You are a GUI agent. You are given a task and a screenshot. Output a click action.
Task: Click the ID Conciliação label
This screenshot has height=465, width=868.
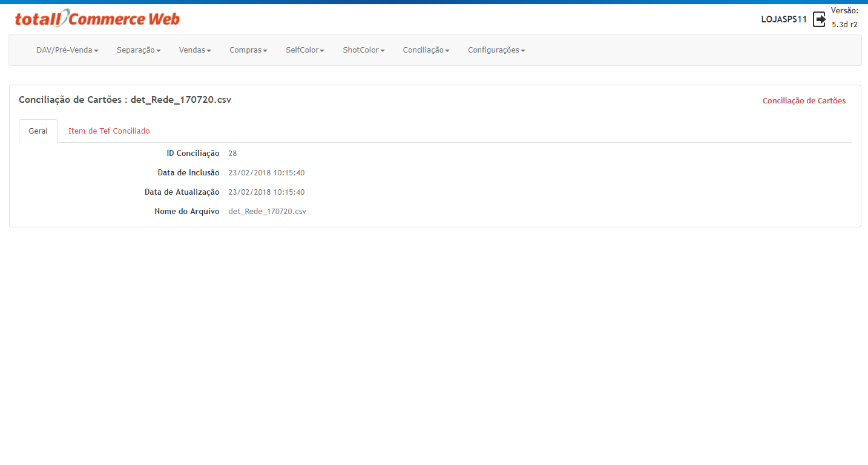193,154
